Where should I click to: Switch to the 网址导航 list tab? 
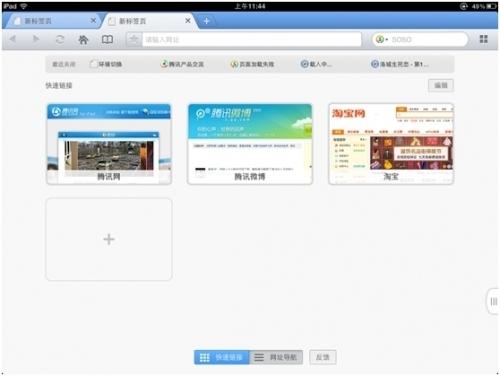276,357
